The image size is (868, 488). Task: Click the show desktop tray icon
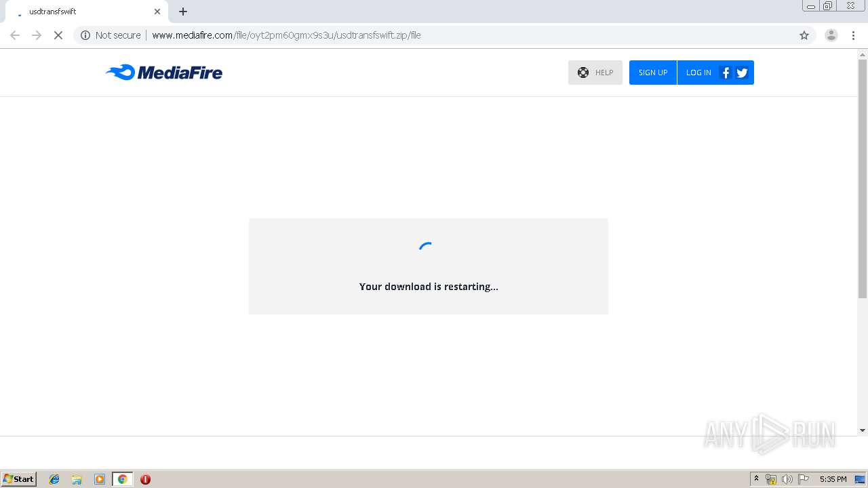tap(860, 479)
